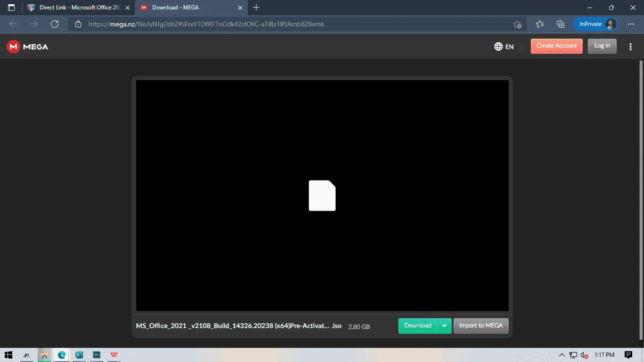Open the File Explorer taskbar icon

(44, 355)
